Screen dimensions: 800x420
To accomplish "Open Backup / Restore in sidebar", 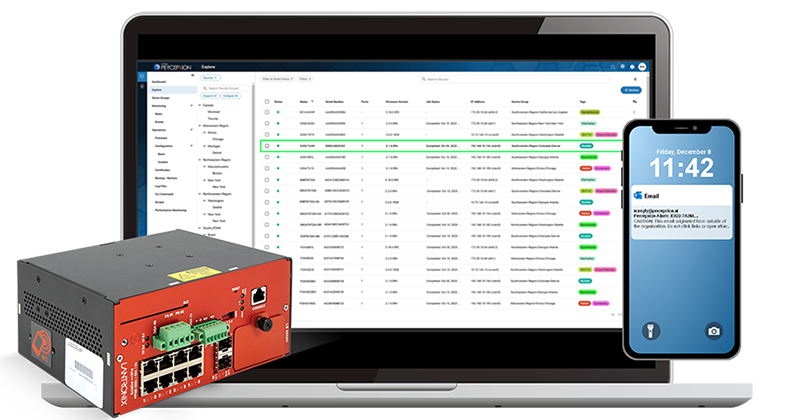I will [166, 178].
